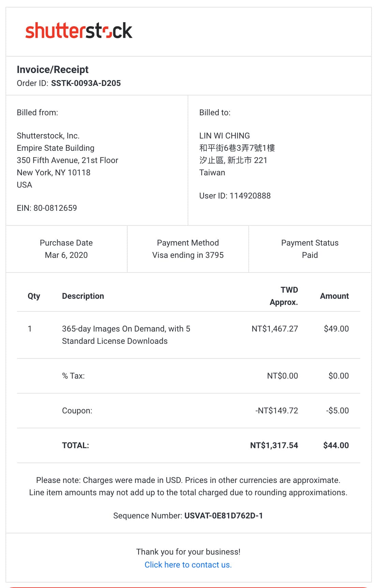Click the 365-day Images On Demand description
The width and height of the screenshot is (378, 588).
coord(126,335)
